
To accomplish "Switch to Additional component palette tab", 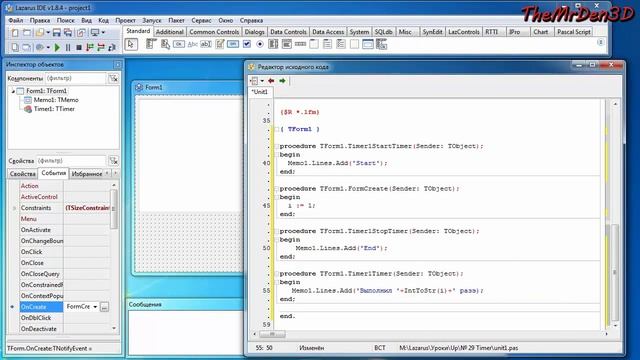I will 169,31.
